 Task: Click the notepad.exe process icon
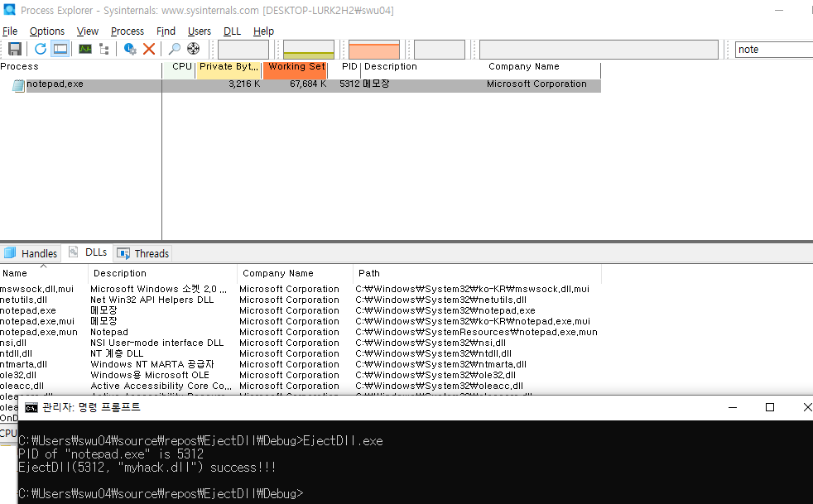coord(19,85)
